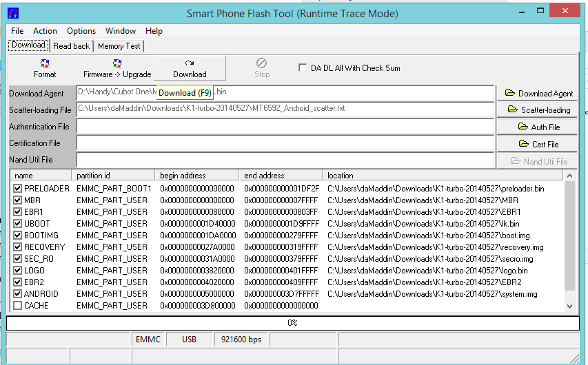This screenshot has height=365, width=588.
Task: Click end address 0x000000000001DF2F
Action: [x=282, y=189]
